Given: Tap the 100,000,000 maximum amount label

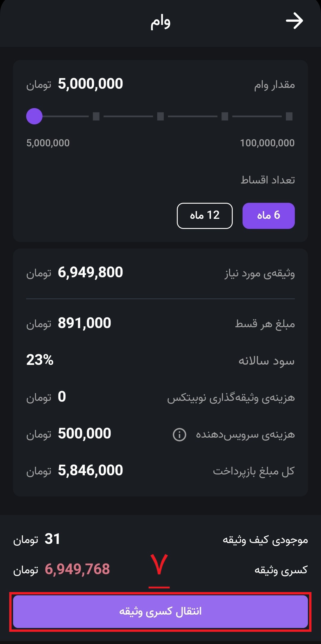Looking at the screenshot, I should coord(267,143).
